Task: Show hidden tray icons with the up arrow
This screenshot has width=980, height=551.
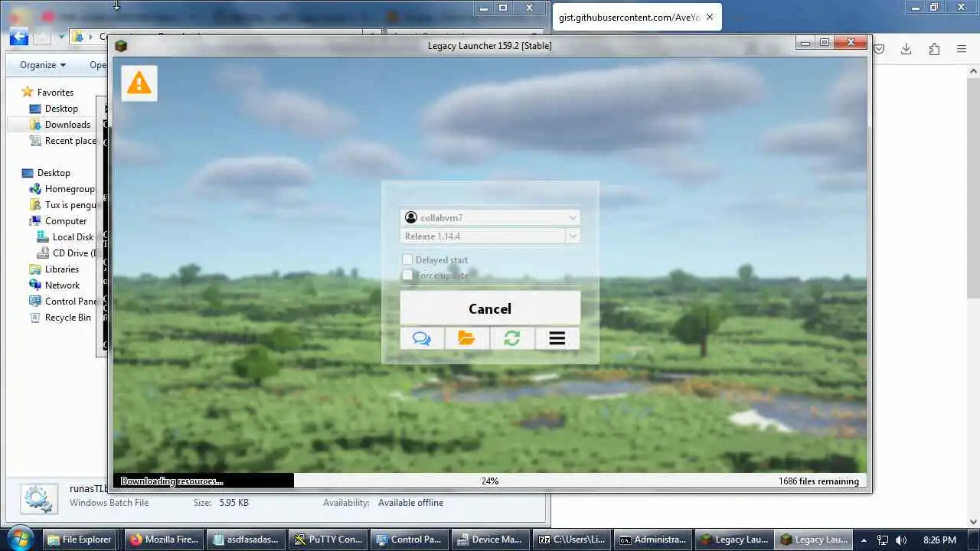Action: tap(864, 540)
